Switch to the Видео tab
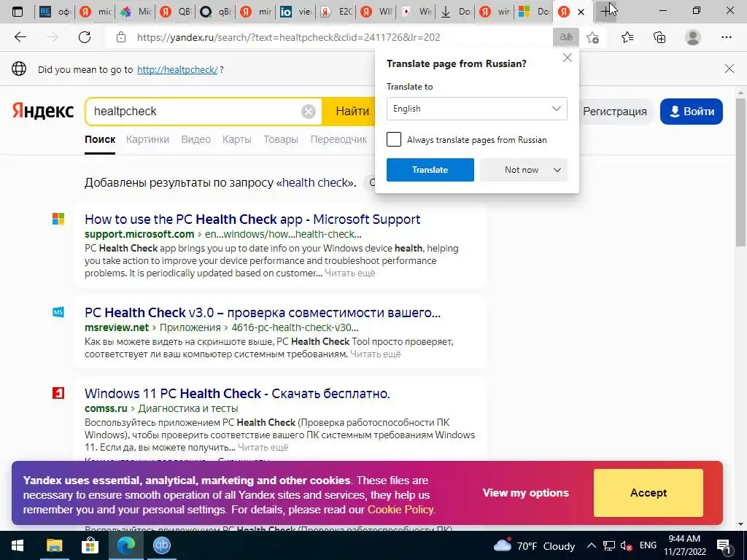 196,139
